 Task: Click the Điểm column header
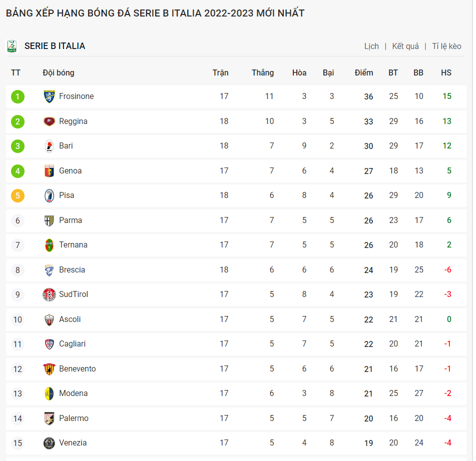(364, 73)
